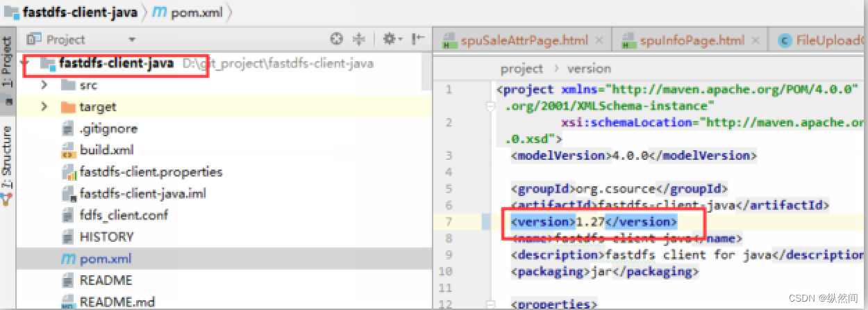Image resolution: width=868 pixels, height=310 pixels.
Task: Click the groupId org.csource line
Action: (619, 188)
